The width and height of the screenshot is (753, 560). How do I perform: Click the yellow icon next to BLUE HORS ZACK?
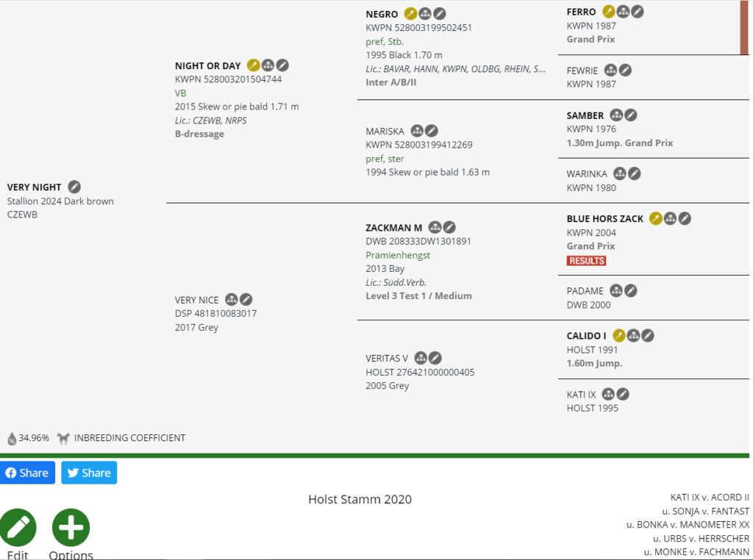tap(655, 218)
